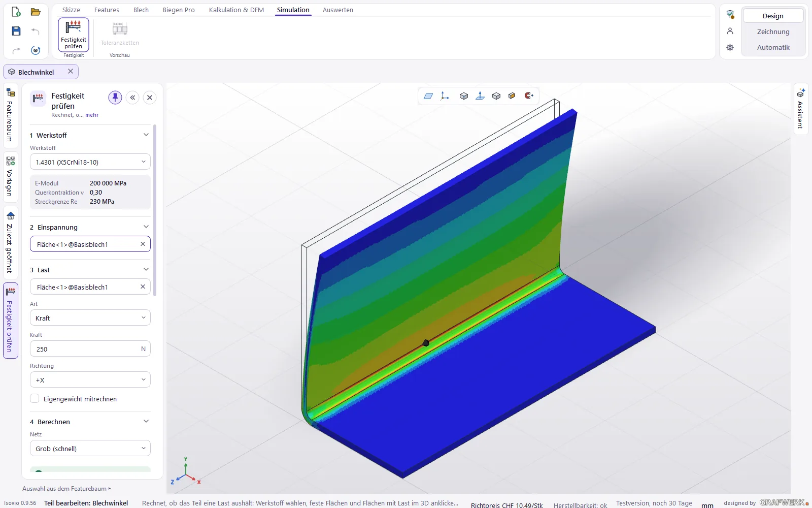Collapse the Last section chevron
812x508 pixels.
[146, 269]
